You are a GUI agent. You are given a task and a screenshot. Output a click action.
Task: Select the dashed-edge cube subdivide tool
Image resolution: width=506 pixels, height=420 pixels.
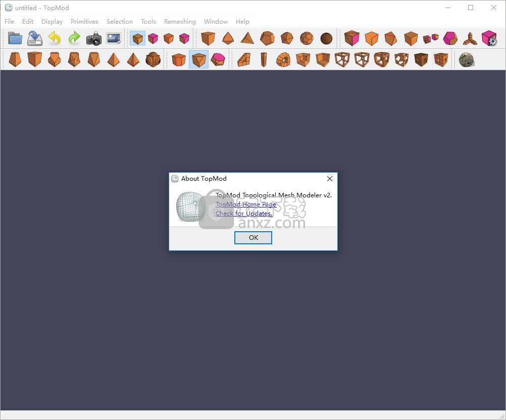pos(411,38)
